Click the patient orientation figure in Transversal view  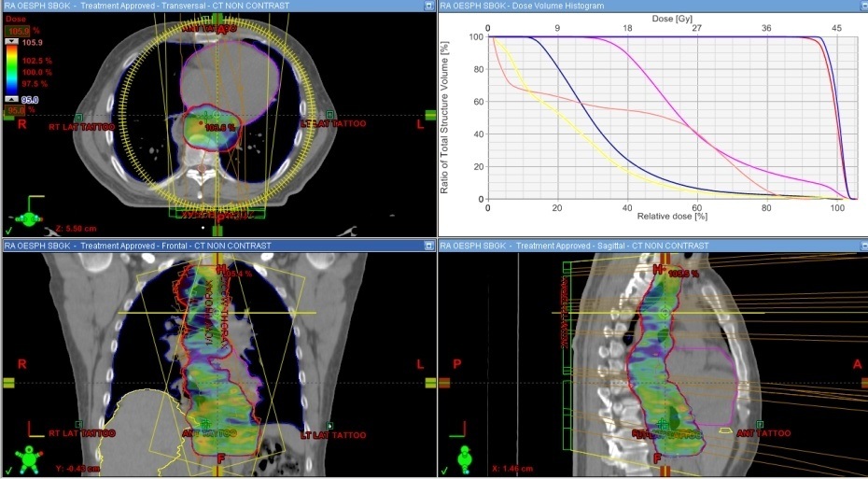coord(31,212)
